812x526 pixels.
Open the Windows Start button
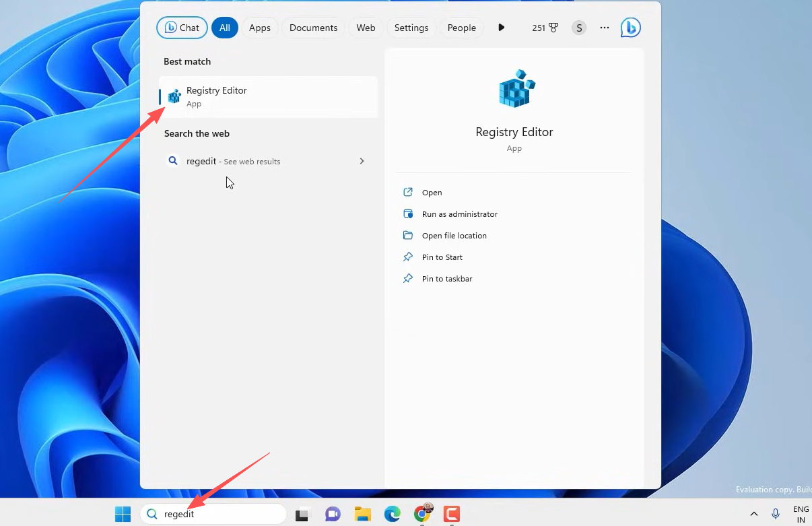coord(123,514)
